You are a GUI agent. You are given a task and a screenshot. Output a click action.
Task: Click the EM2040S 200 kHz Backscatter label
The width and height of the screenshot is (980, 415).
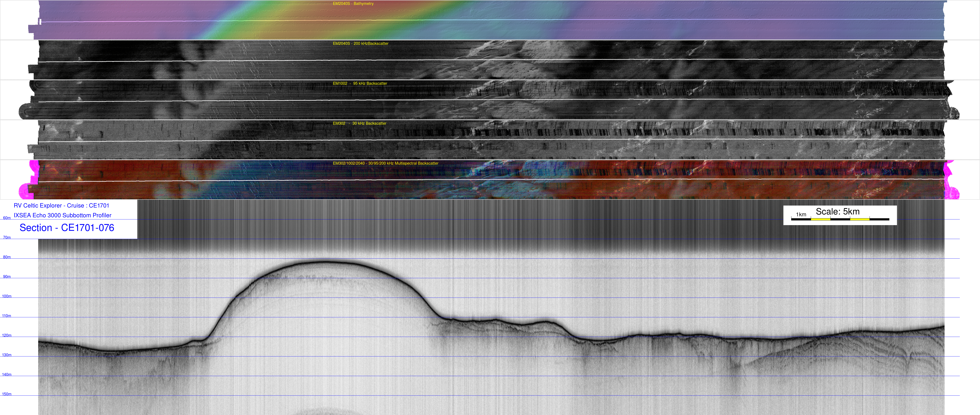click(360, 44)
